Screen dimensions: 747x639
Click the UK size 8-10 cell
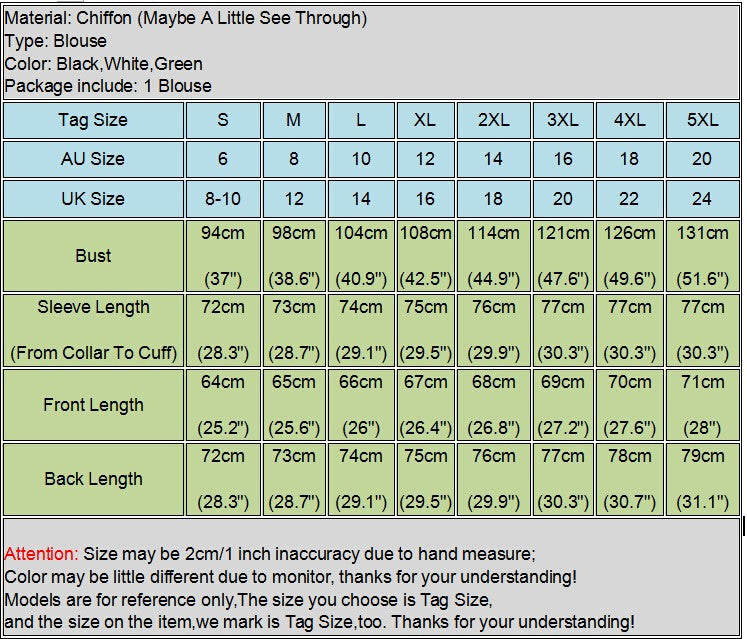[x=223, y=198]
